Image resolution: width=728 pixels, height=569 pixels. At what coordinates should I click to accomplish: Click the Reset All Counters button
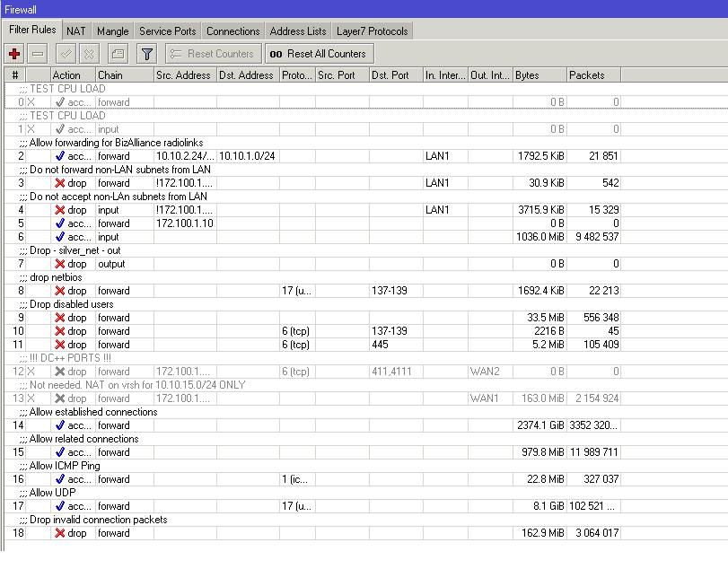(320, 54)
